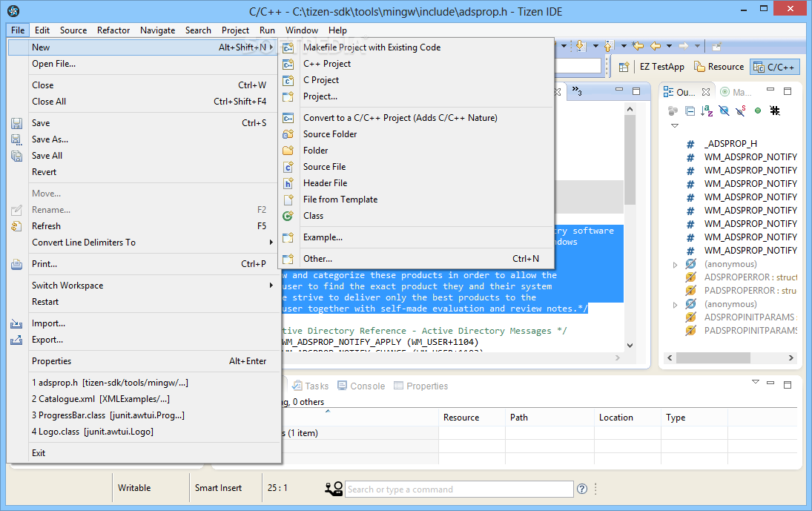Screen dimensions: 812x511
Task: Expand Convert Line Delimiters To submenu
Action: pos(271,243)
